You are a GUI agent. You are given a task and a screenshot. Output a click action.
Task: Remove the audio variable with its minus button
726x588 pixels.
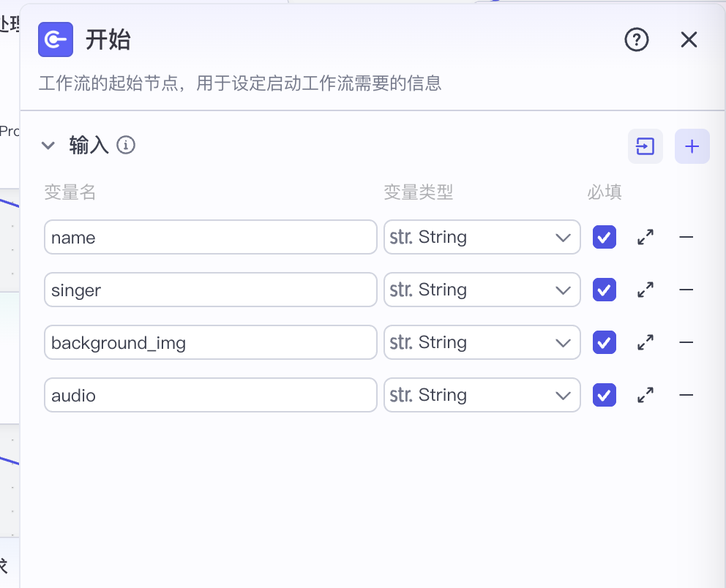[x=685, y=395]
